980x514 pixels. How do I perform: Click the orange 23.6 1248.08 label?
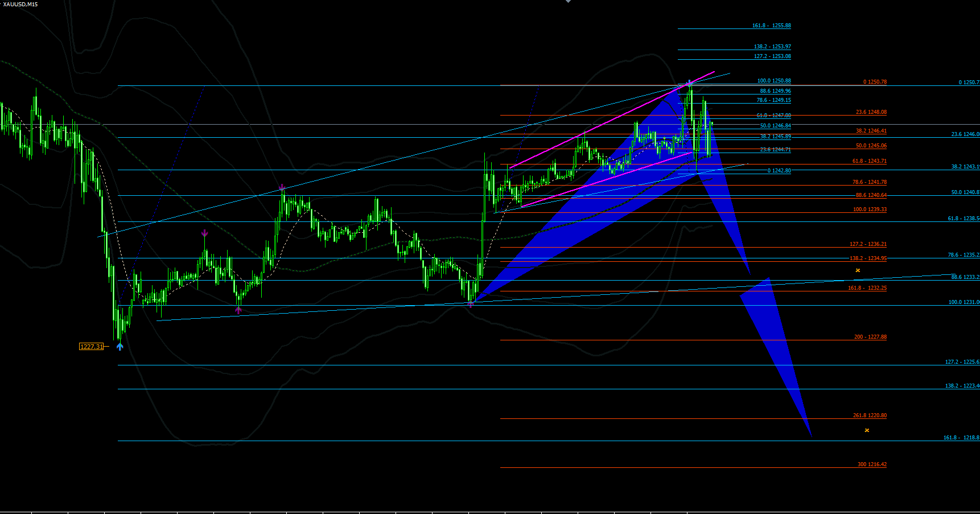tap(871, 112)
